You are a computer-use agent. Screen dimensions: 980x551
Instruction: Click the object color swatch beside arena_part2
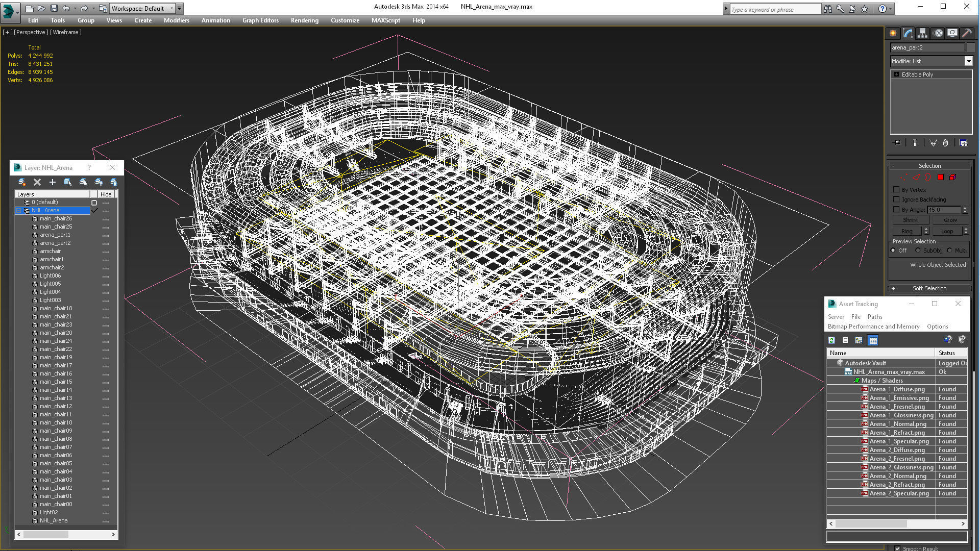tap(970, 47)
